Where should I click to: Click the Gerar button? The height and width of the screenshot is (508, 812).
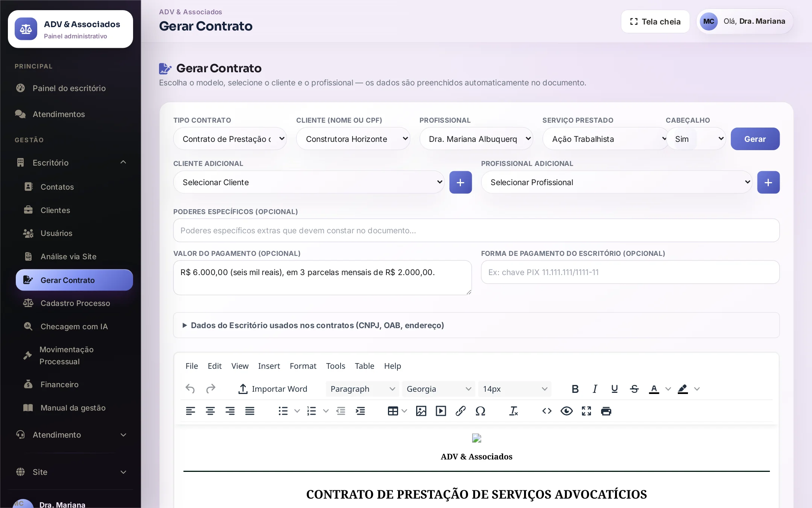(x=755, y=139)
